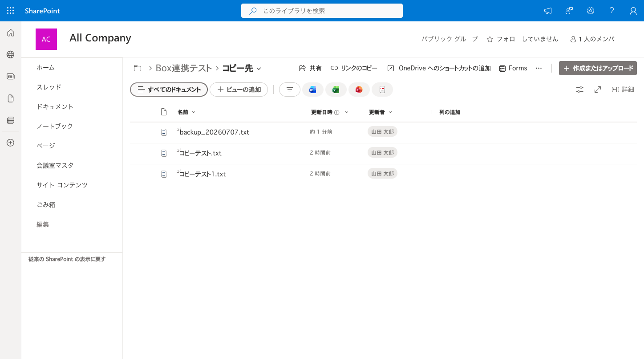Image resolution: width=644 pixels, height=359 pixels.
Task: Open 更新日時 column dropdown
Action: pyautogui.click(x=347, y=112)
